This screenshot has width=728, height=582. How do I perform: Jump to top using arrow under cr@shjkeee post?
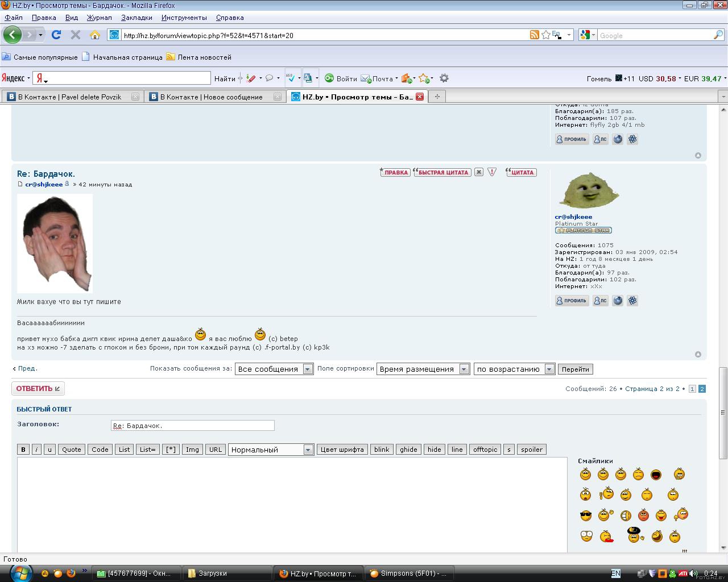[x=698, y=354]
